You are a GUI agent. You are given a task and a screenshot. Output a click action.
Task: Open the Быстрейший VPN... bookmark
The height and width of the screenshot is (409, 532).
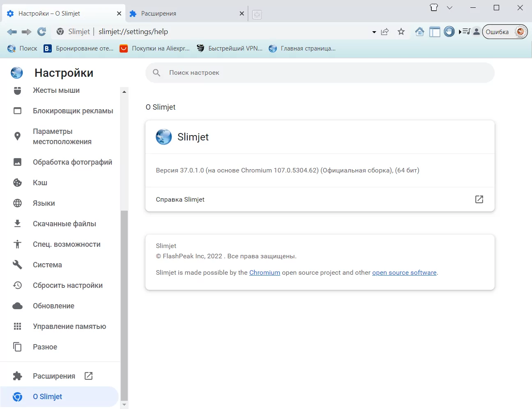pyautogui.click(x=229, y=48)
